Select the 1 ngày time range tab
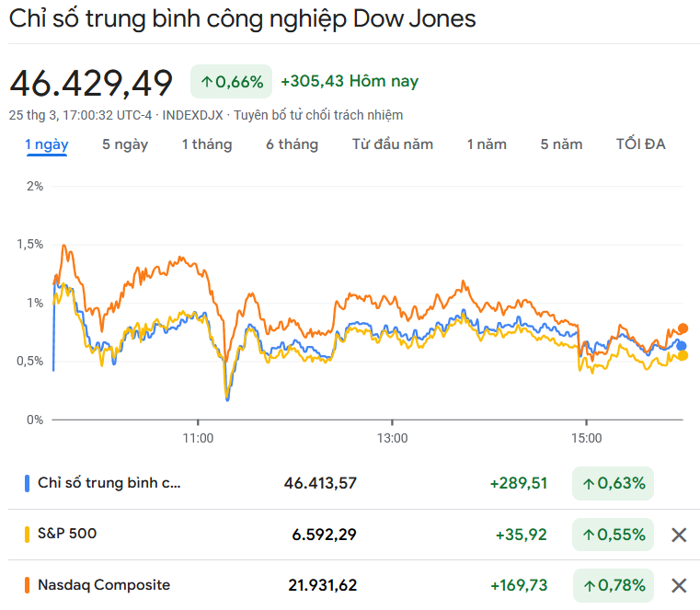 pos(46,144)
